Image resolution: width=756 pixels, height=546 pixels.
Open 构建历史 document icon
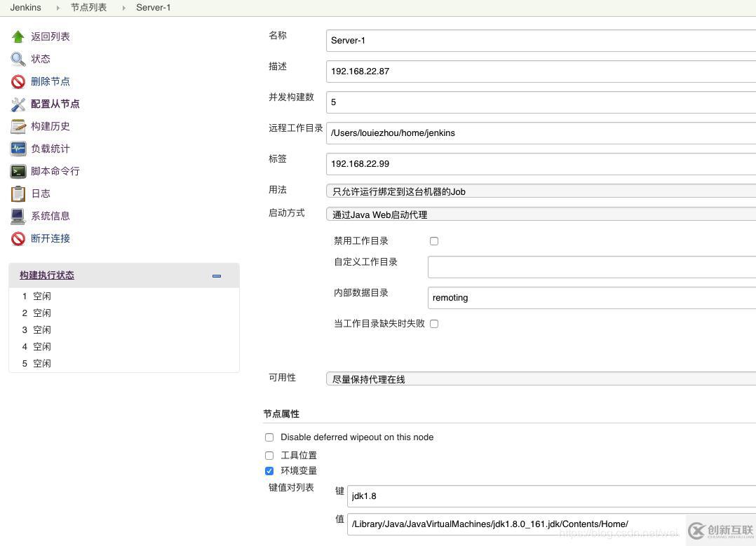[x=18, y=125]
